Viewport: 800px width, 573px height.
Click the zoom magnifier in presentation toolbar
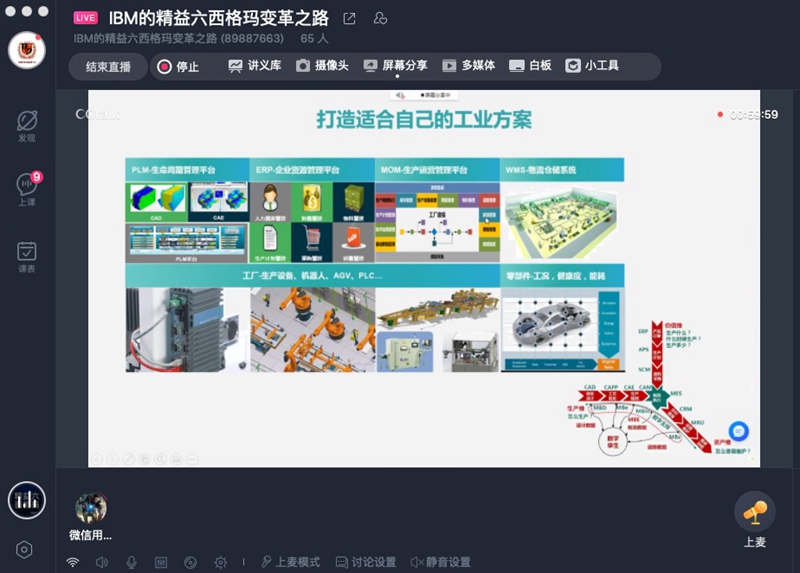(x=160, y=459)
